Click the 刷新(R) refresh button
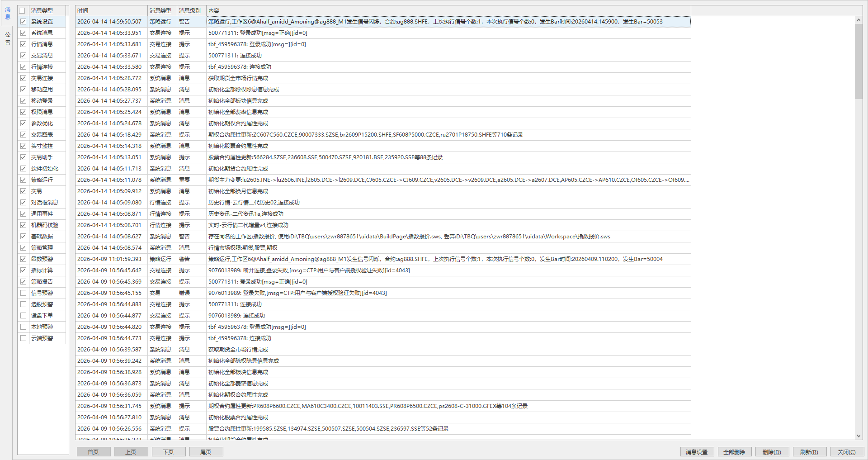This screenshot has height=460, width=868. click(x=809, y=452)
